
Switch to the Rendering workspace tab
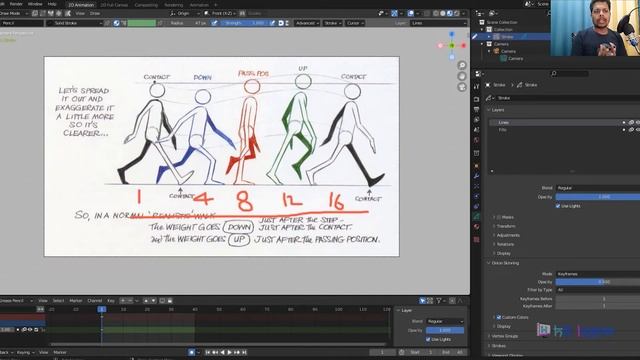[173, 5]
